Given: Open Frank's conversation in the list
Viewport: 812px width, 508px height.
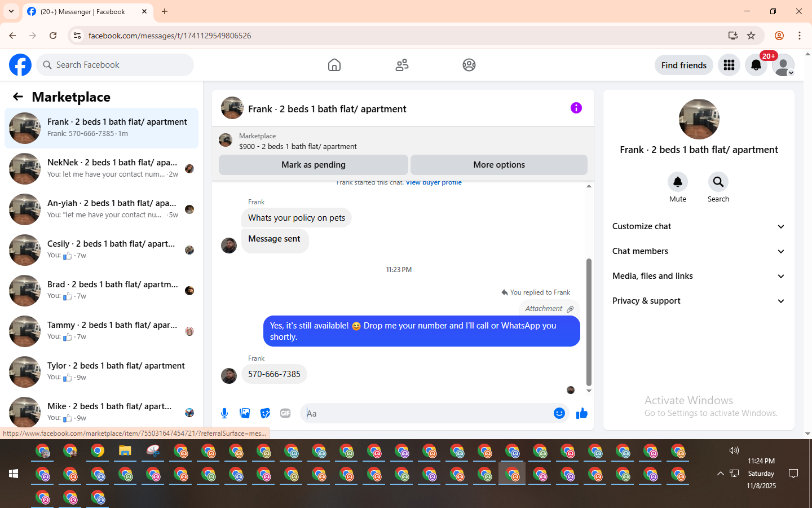Looking at the screenshot, I should 101,128.
